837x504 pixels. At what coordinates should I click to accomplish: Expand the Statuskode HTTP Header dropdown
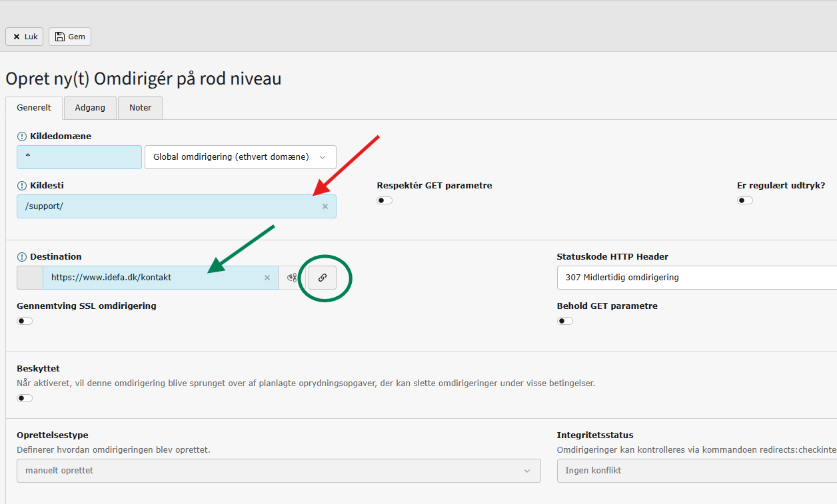[697, 278]
